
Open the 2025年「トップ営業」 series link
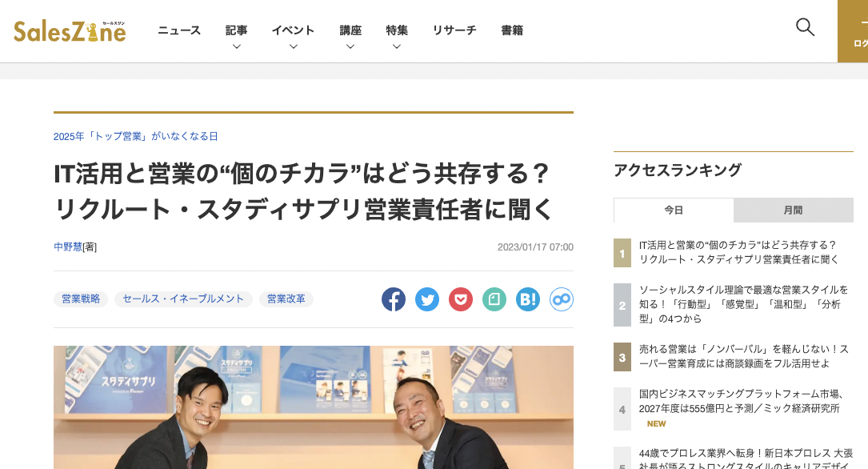tap(136, 136)
